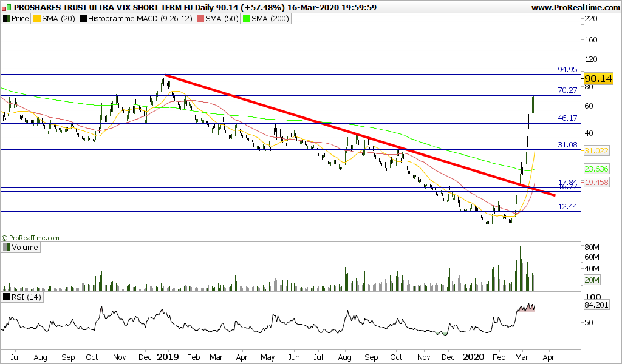Image resolution: width=622 pixels, height=364 pixels.
Task: Click the RSI value tag 84.201
Action: click(x=596, y=305)
